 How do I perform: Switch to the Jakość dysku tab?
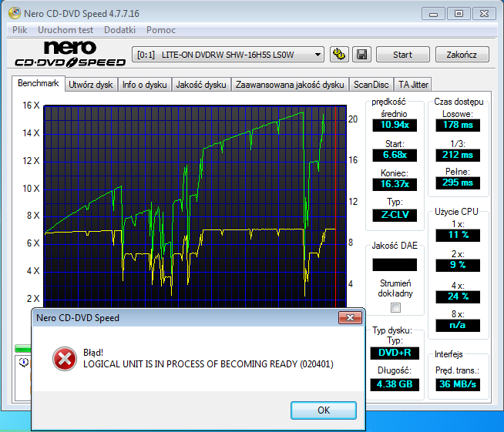pyautogui.click(x=201, y=85)
